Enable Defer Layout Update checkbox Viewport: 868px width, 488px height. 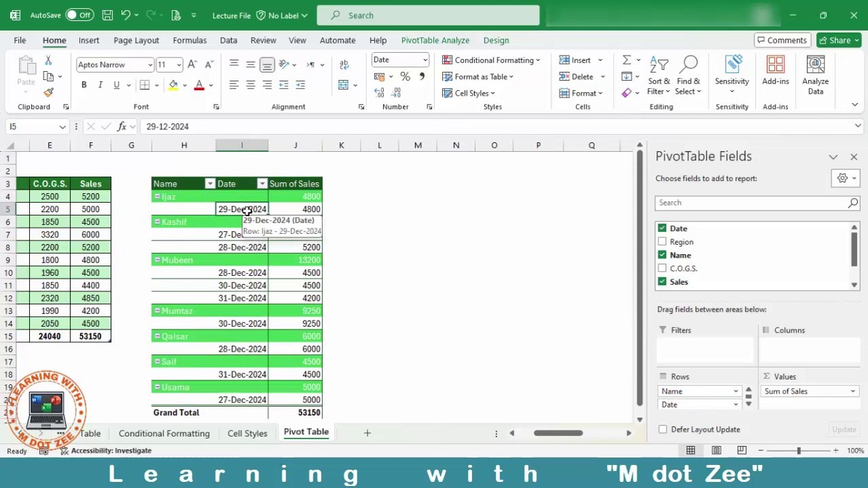[663, 429]
